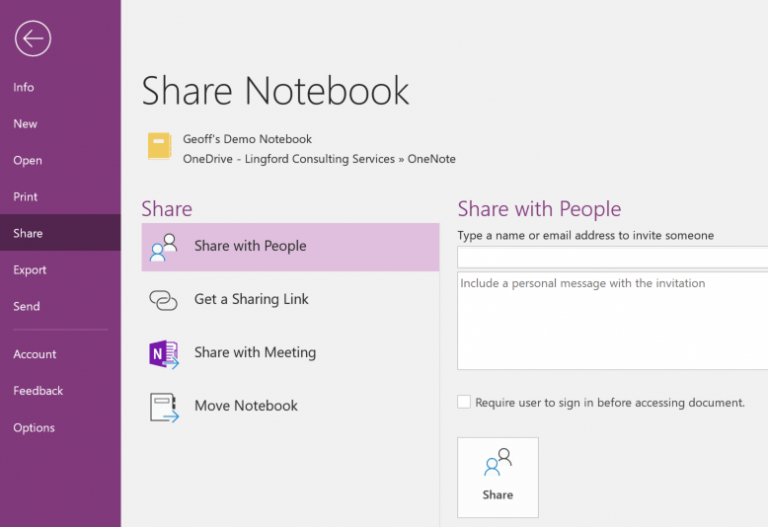The width and height of the screenshot is (768, 527).
Task: Click the Move Notebook icon
Action: pyautogui.click(x=164, y=407)
